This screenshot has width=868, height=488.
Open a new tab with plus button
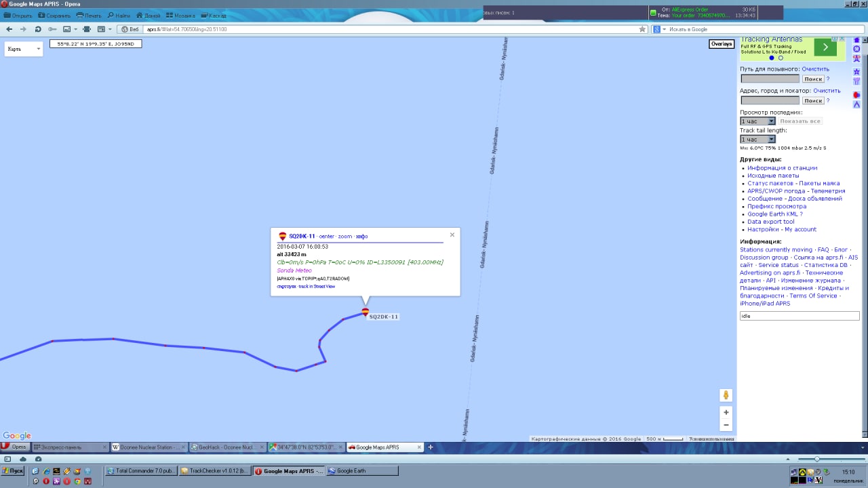pos(430,447)
